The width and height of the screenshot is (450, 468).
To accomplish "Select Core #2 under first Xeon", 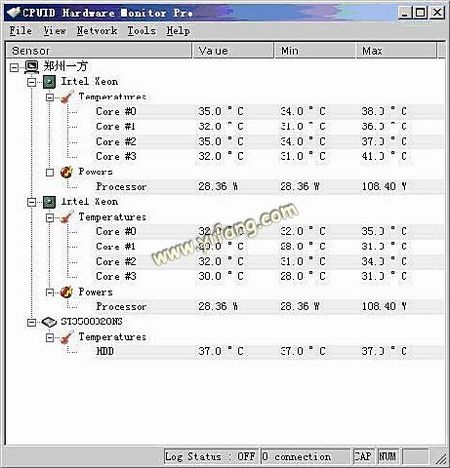I will coord(116,141).
